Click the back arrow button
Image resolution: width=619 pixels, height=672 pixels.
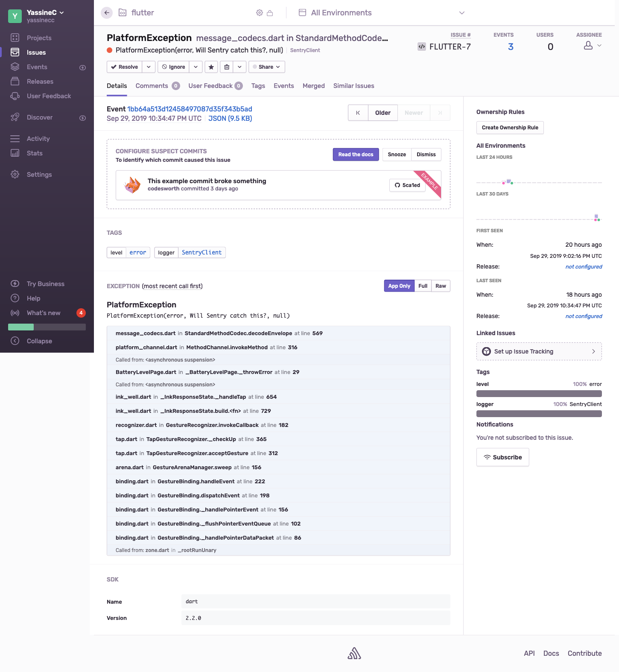coord(107,13)
